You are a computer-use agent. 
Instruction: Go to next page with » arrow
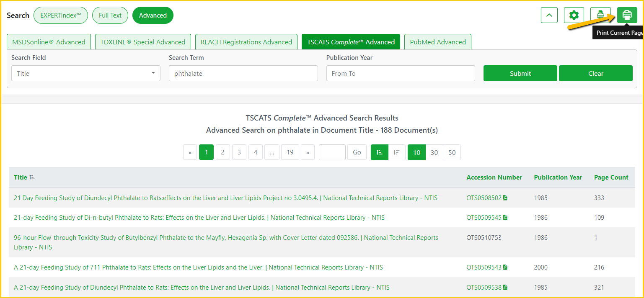pyautogui.click(x=308, y=152)
